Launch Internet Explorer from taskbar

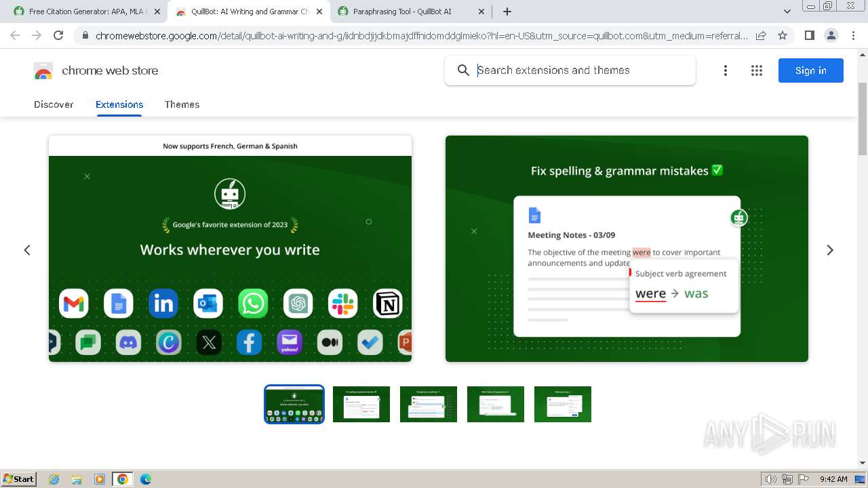click(x=54, y=479)
